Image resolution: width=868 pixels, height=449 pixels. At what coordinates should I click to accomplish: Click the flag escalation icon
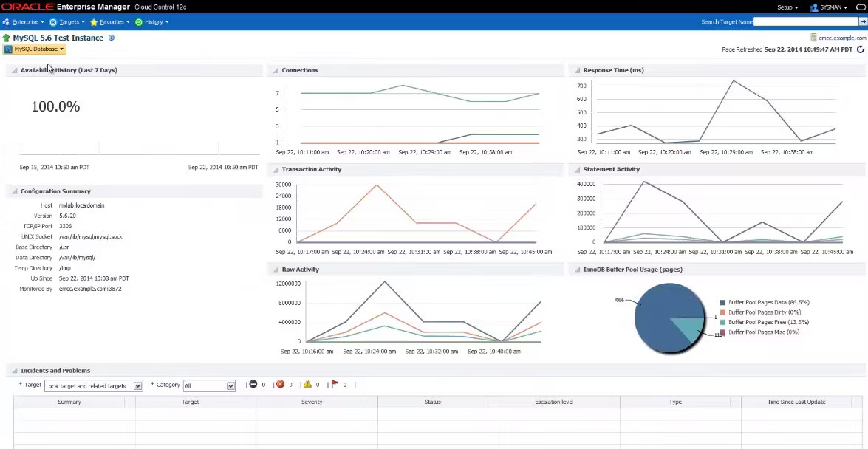335,384
